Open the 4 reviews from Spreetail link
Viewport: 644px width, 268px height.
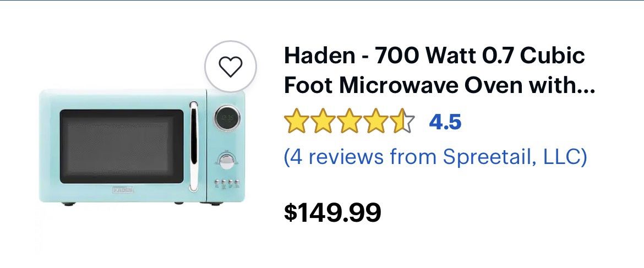click(x=435, y=157)
